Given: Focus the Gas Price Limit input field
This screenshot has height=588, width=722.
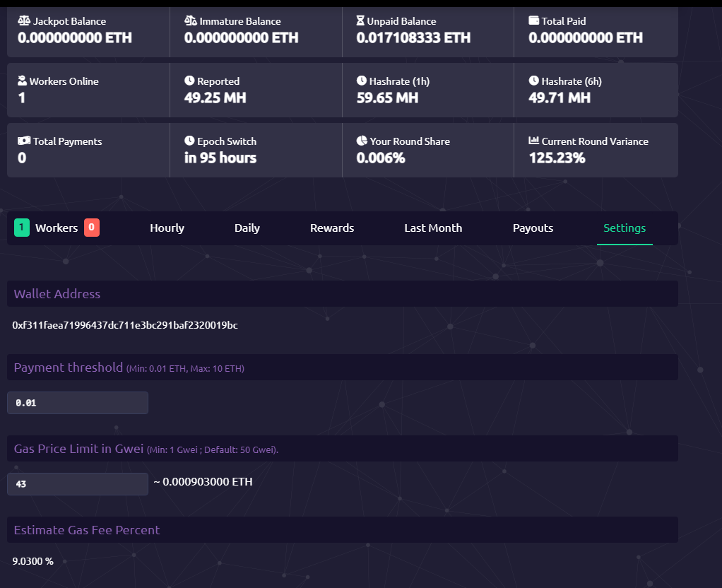Looking at the screenshot, I should 78,484.
